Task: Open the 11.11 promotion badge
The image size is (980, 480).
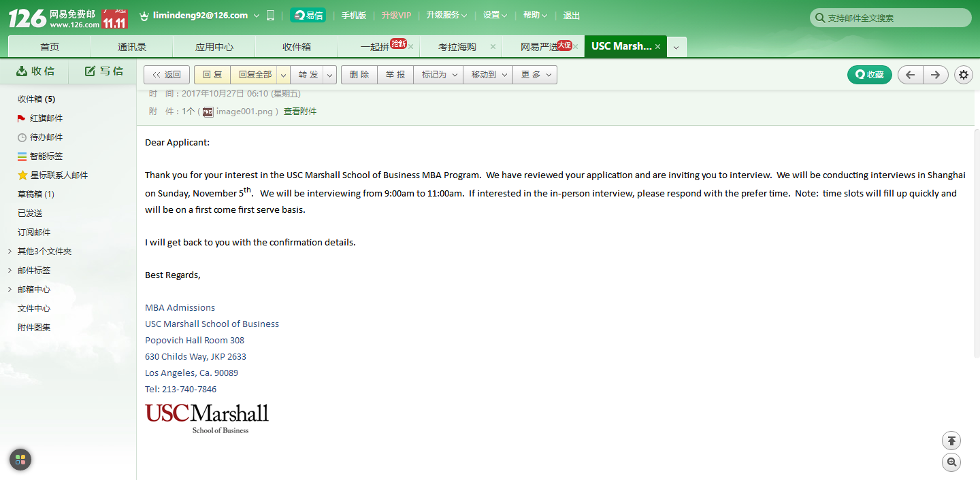Action: tap(114, 18)
